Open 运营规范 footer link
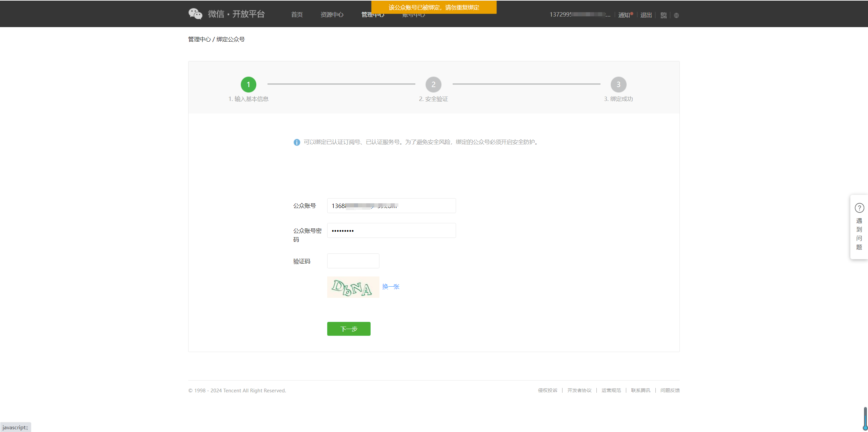The height and width of the screenshot is (432, 868). 611,390
